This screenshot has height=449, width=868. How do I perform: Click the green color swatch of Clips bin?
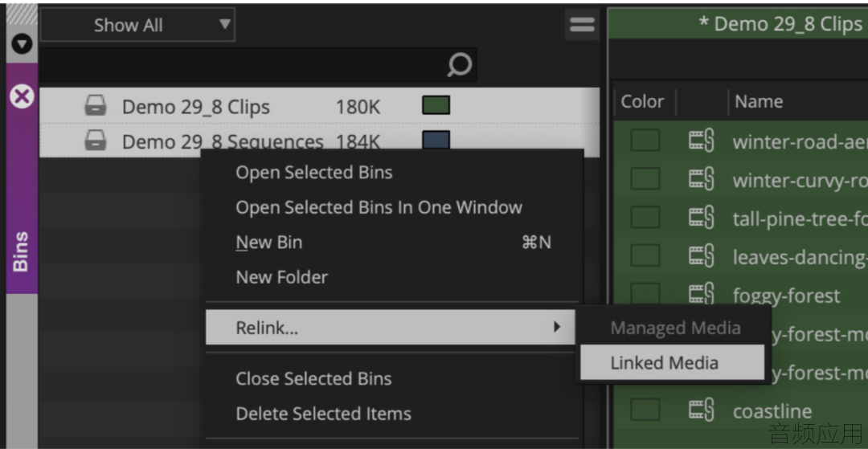click(436, 105)
